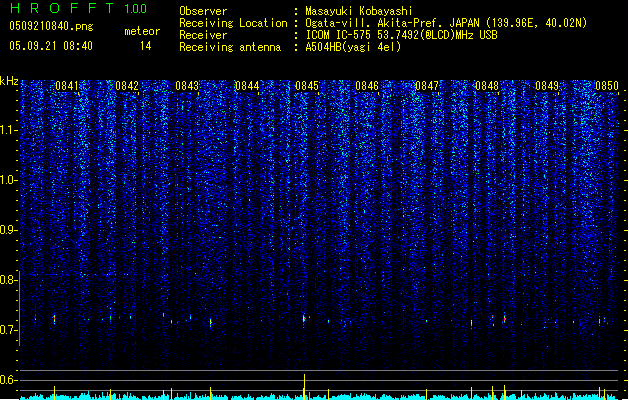Click the 0849 time marker
The width and height of the screenshot is (629, 400).
click(x=547, y=85)
